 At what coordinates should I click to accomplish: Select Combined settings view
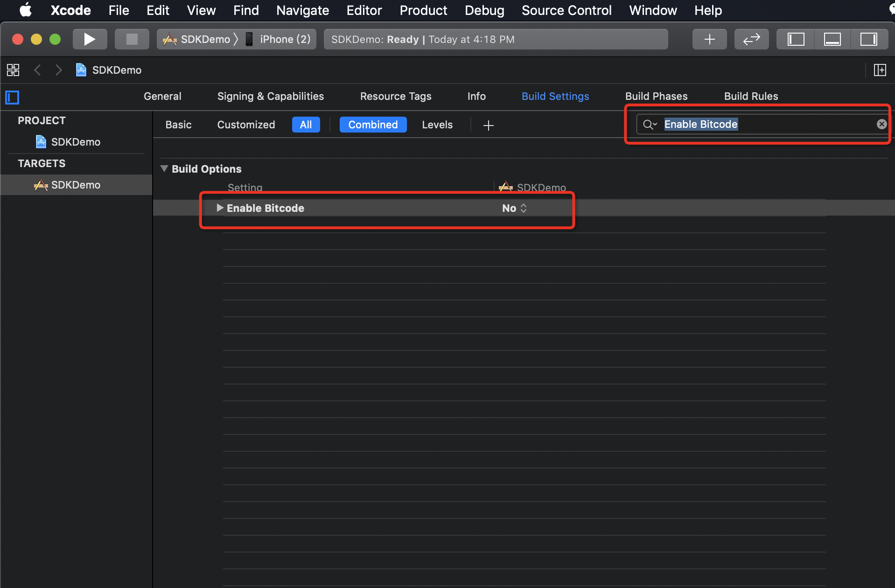coord(373,125)
